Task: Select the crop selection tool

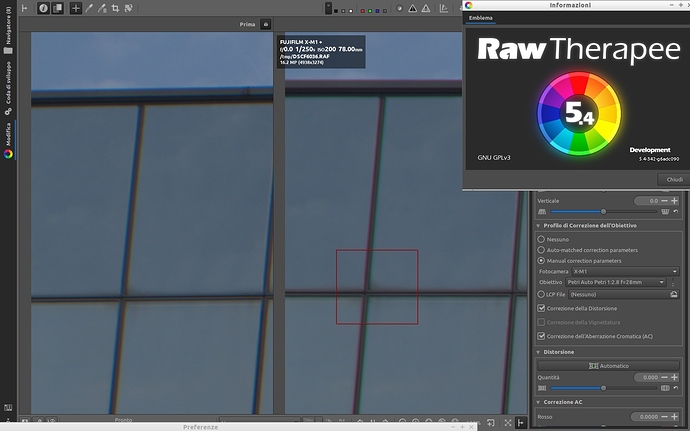Action: click(116, 8)
